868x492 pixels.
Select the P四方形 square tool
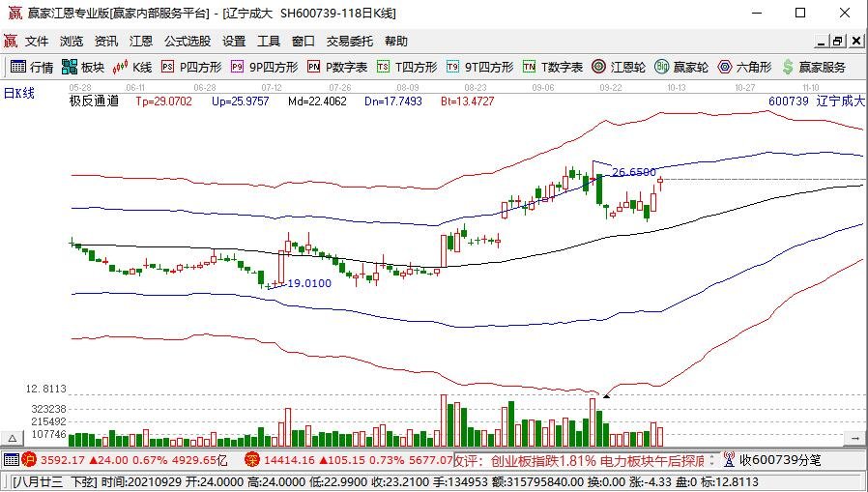[191, 68]
